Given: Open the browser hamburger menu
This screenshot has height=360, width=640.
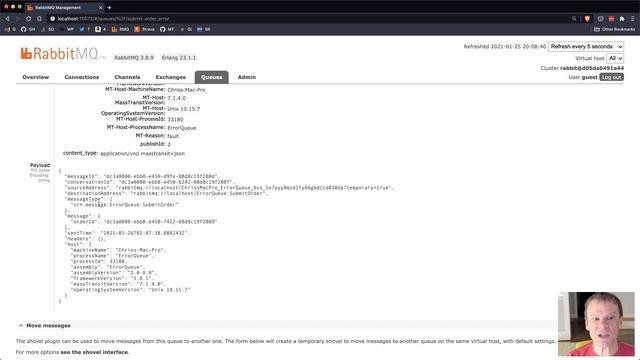Looking at the screenshot, I should [633, 19].
